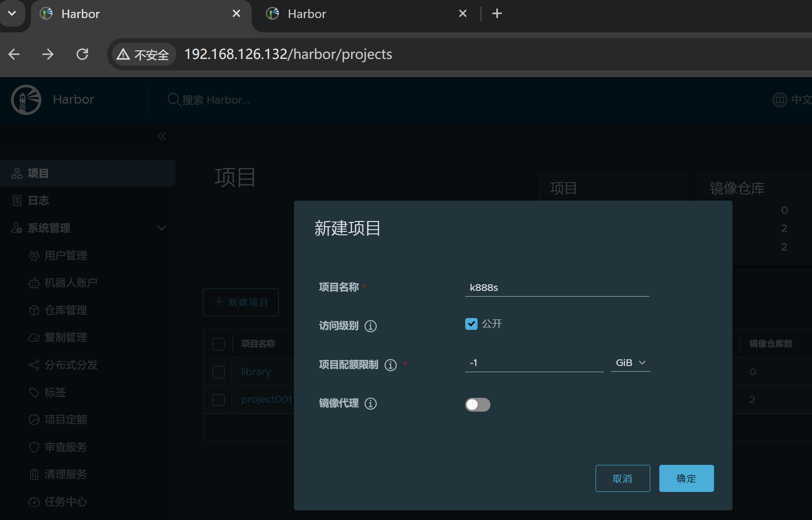Collapse the left sidebar with double chevron

(162, 136)
